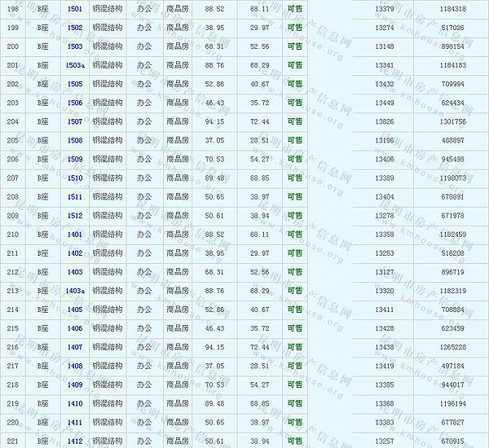The width and height of the screenshot is (489, 448).
Task: Click room number 1403A link
Action: pos(75,291)
